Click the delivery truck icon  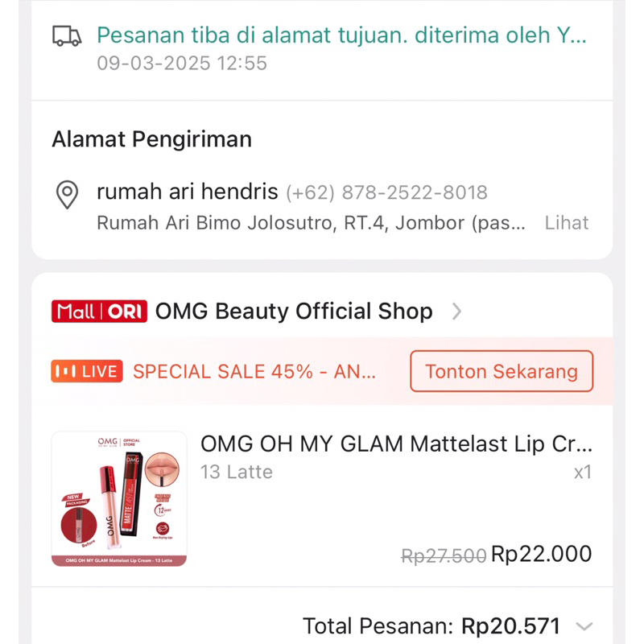(67, 35)
